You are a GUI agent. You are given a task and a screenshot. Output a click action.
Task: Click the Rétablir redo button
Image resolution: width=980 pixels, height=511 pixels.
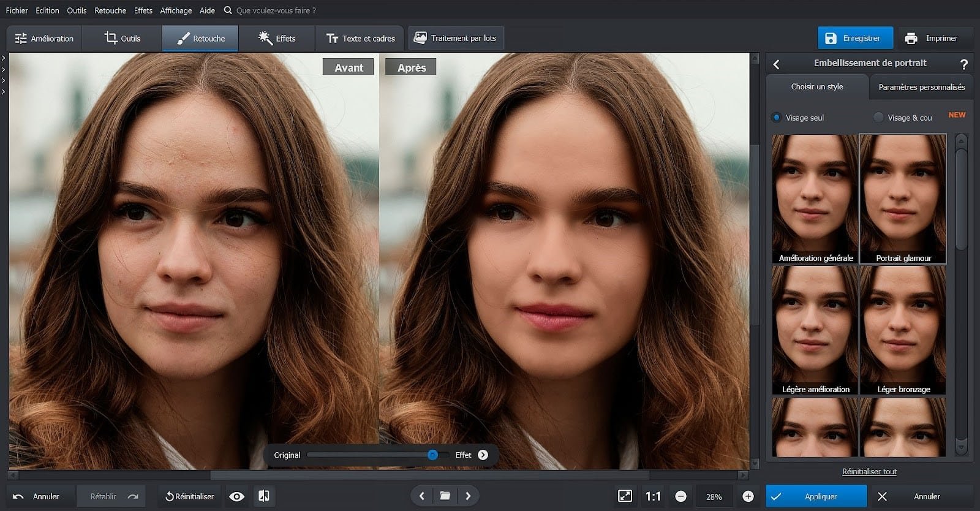(x=111, y=496)
